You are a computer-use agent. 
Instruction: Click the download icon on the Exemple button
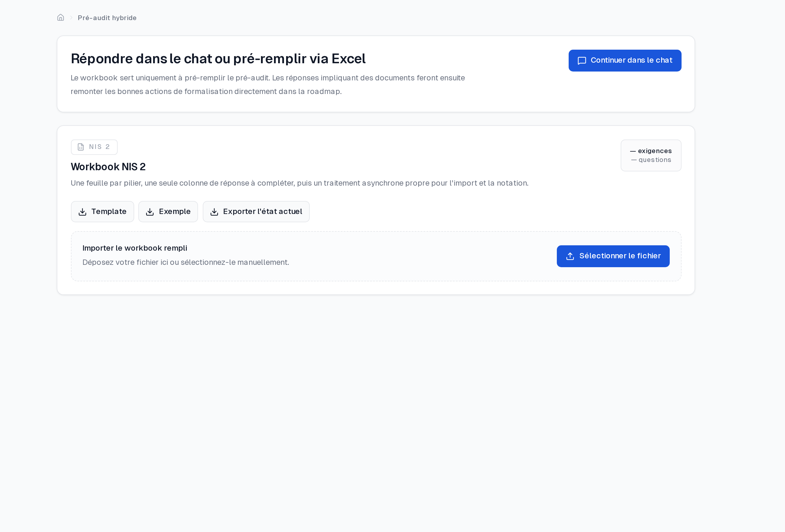(x=150, y=211)
